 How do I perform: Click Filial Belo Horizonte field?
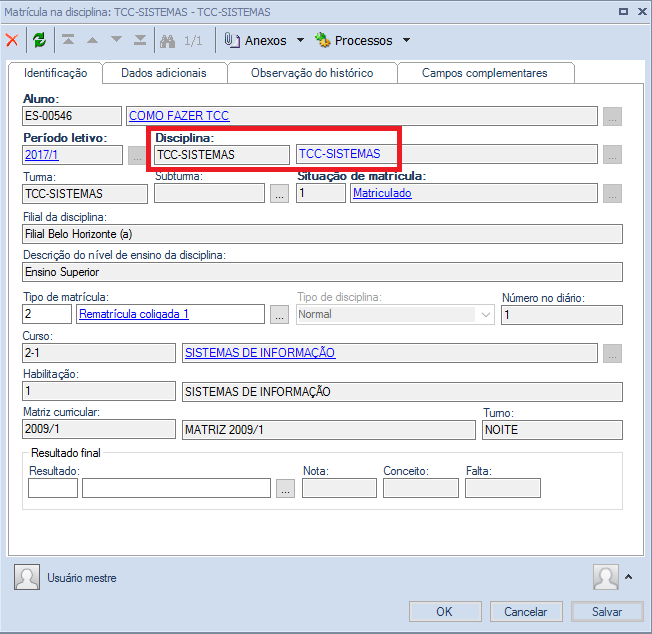[x=322, y=234]
